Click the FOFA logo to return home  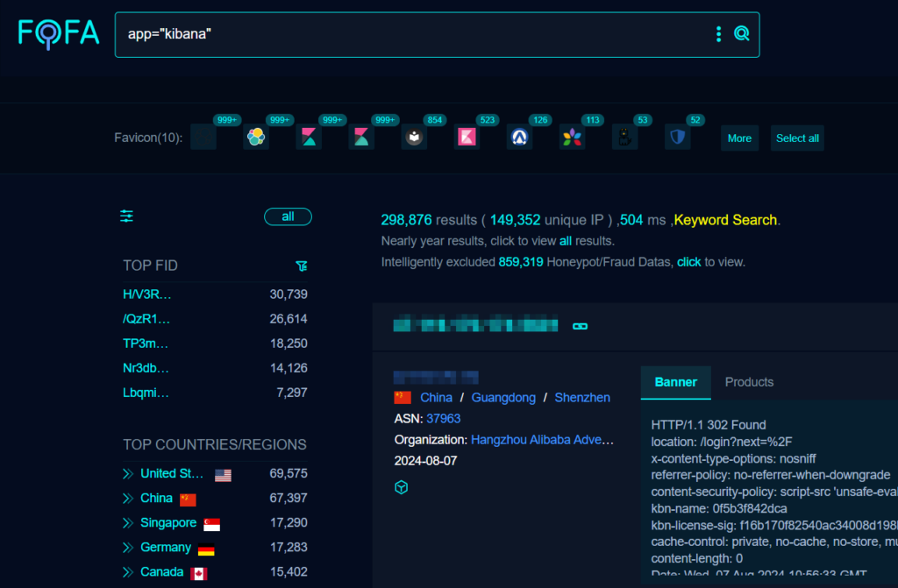pos(58,33)
